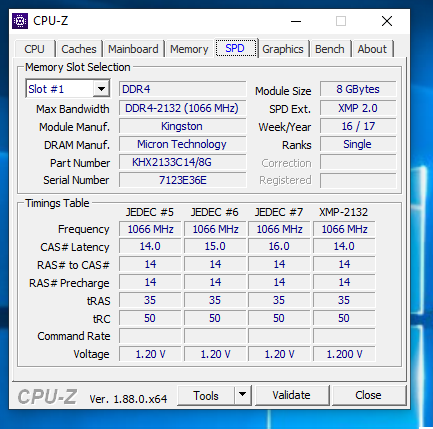Image resolution: width=433 pixels, height=429 pixels.
Task: Minimize the CPU-Z window
Action: coord(296,21)
